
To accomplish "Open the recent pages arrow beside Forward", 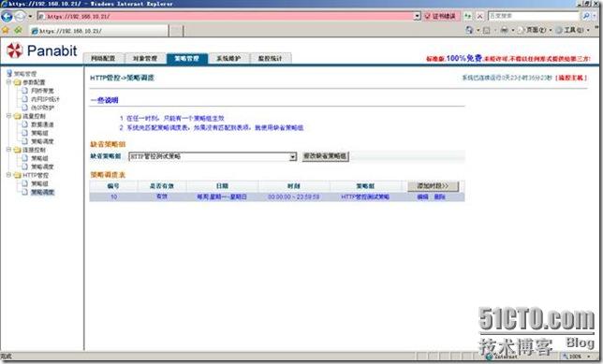I will point(30,17).
